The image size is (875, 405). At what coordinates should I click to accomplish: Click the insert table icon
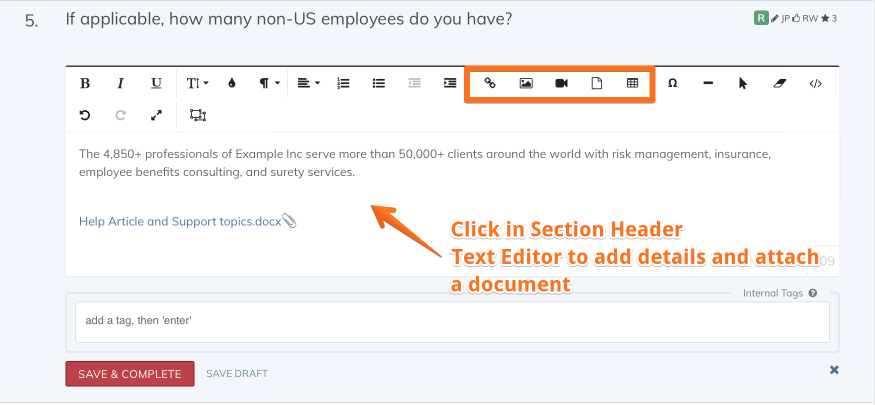(x=632, y=84)
